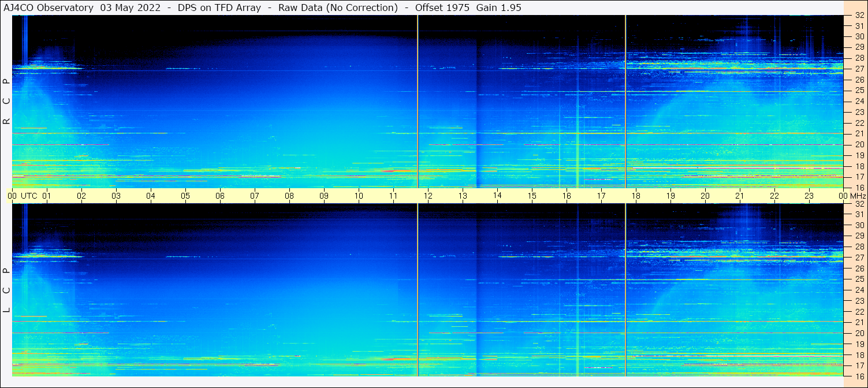Image resolution: width=868 pixels, height=388 pixels.
Task: Click the 20 MHz label of LCP panel
Action: coord(859,333)
